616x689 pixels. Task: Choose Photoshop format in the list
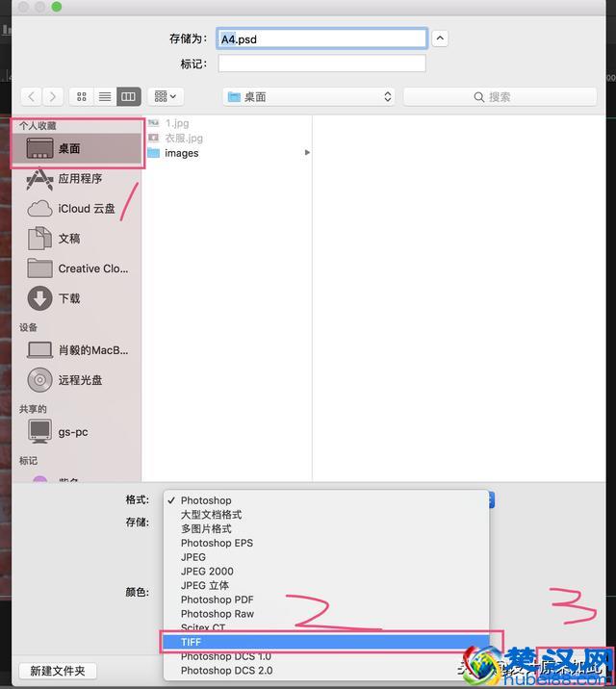coord(326,500)
